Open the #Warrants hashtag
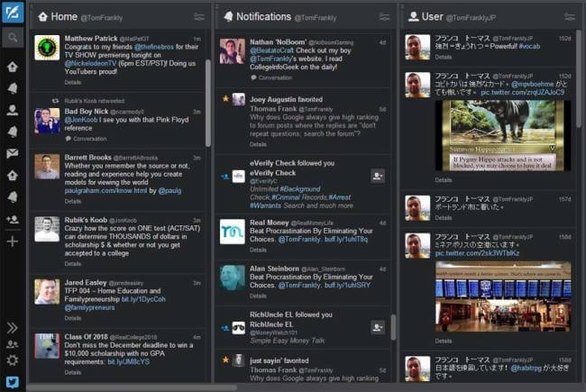Image resolution: width=586 pixels, height=392 pixels. pos(265,205)
